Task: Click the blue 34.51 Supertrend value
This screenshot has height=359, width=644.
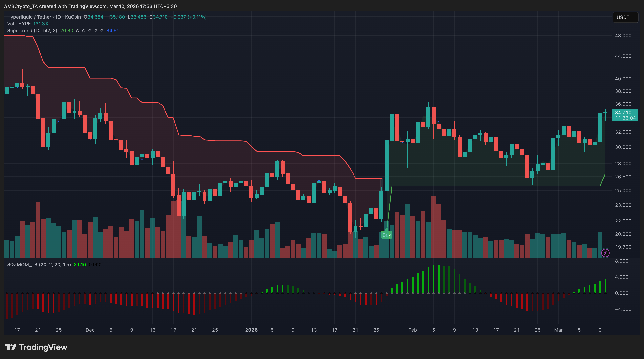Action: coord(112,31)
